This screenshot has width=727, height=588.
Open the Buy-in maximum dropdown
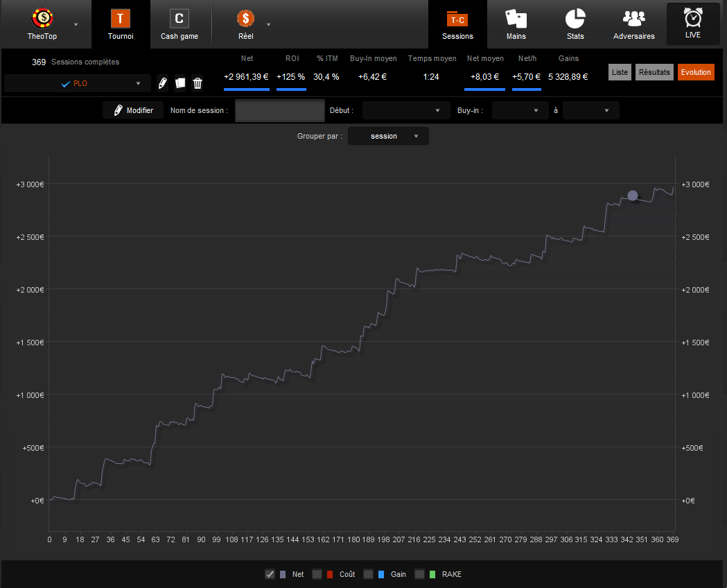[x=590, y=110]
